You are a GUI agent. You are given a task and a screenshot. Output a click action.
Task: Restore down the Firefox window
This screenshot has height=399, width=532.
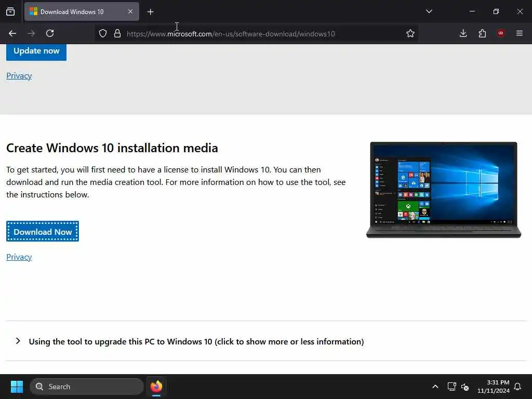[496, 11]
